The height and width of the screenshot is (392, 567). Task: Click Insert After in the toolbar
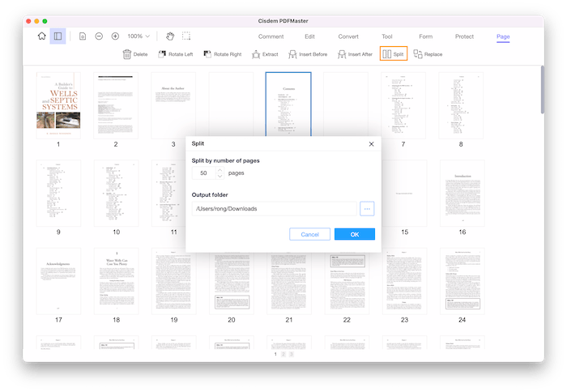(x=355, y=54)
